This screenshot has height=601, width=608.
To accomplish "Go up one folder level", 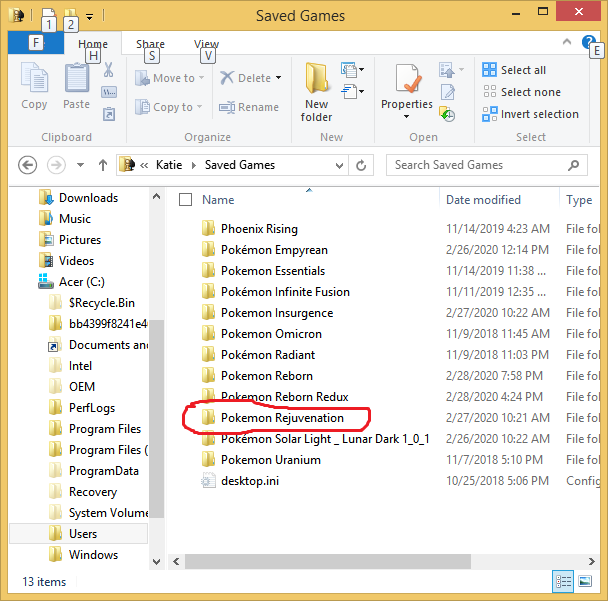I will click(103, 166).
